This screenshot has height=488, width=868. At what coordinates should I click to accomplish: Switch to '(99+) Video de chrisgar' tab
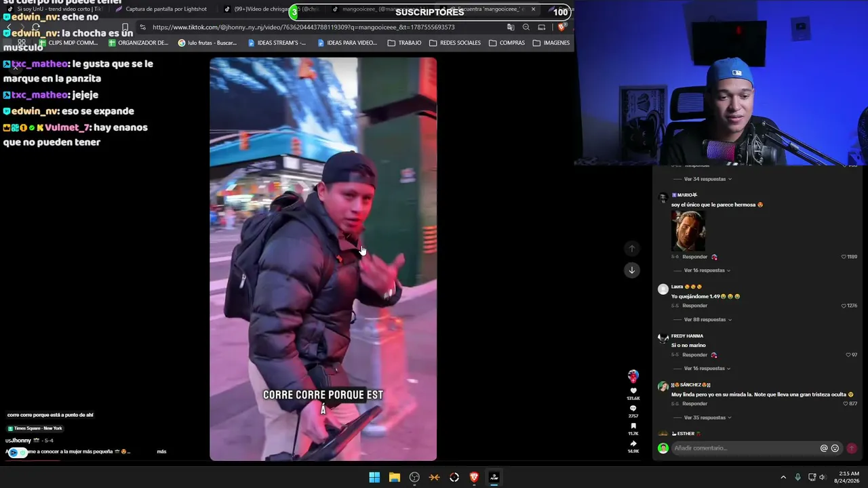click(273, 9)
